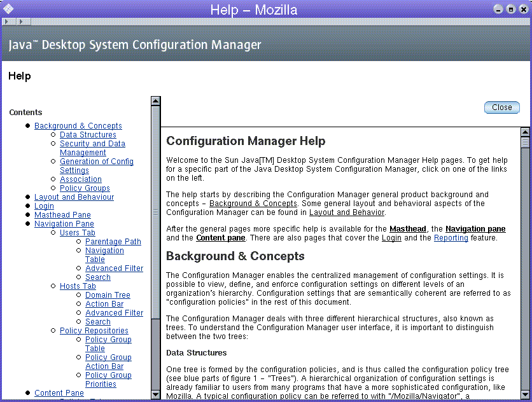The image size is (532, 402).
Task: Open the Policy Group Table topic
Action: pyautogui.click(x=108, y=344)
